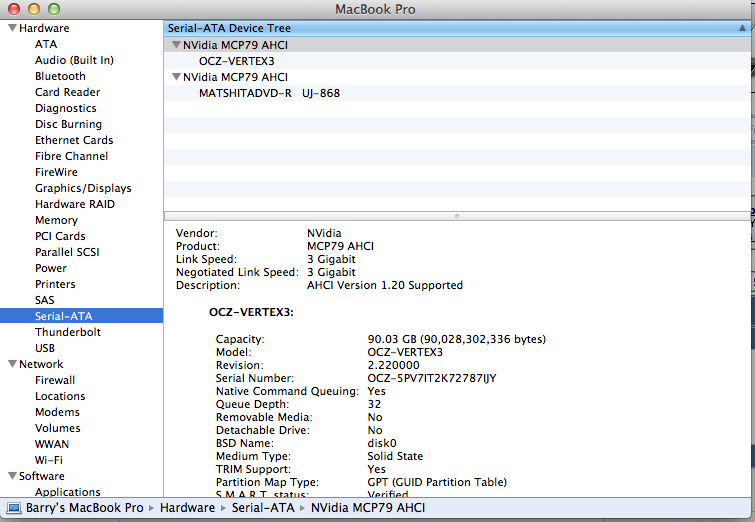
Task: Click Revision value 2.220000
Action: [393, 365]
